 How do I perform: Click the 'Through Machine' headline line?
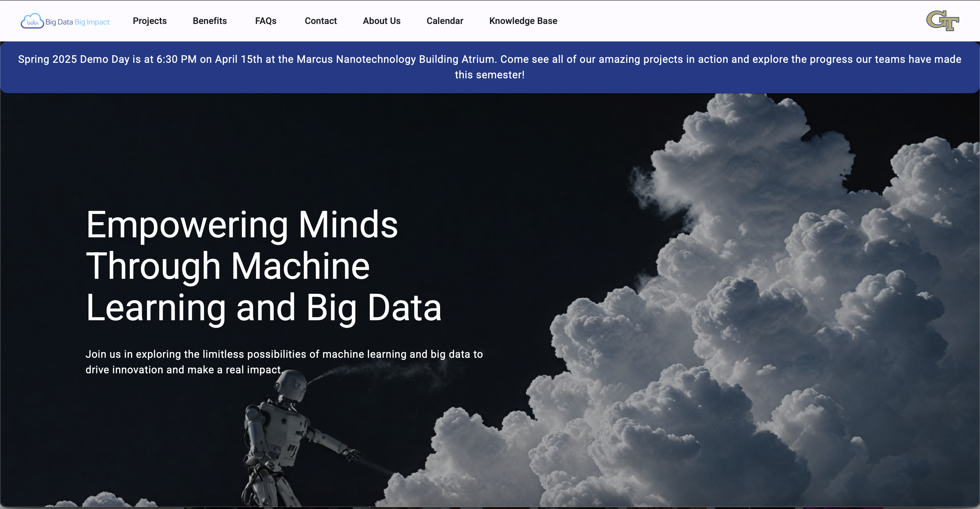point(227,266)
